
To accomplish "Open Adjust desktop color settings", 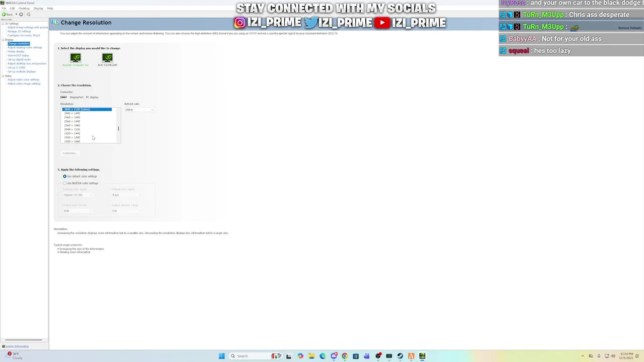I will click(25, 48).
